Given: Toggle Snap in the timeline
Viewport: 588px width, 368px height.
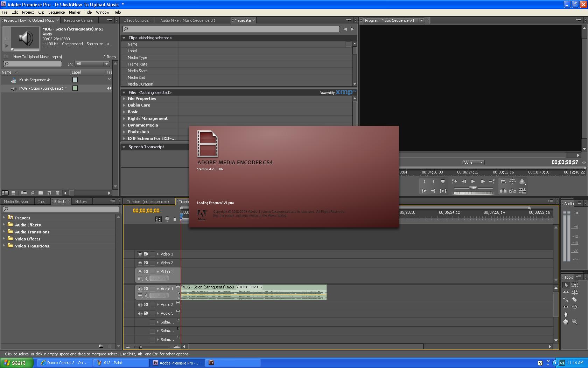Looking at the screenshot, I should coord(159,219).
